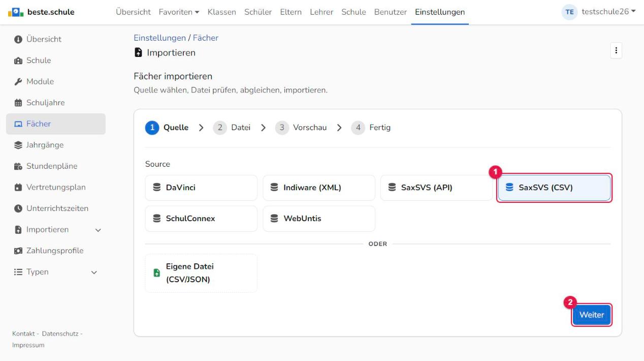Click the Unterrichtszeiten clock icon
The width and height of the screenshot is (644, 361).
[18, 208]
